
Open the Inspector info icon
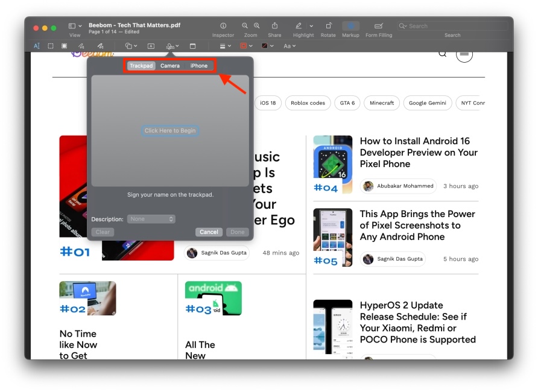pyautogui.click(x=223, y=26)
